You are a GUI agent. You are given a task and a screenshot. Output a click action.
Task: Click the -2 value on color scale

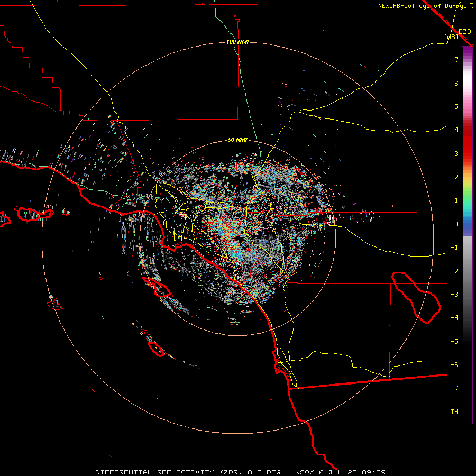click(x=454, y=271)
